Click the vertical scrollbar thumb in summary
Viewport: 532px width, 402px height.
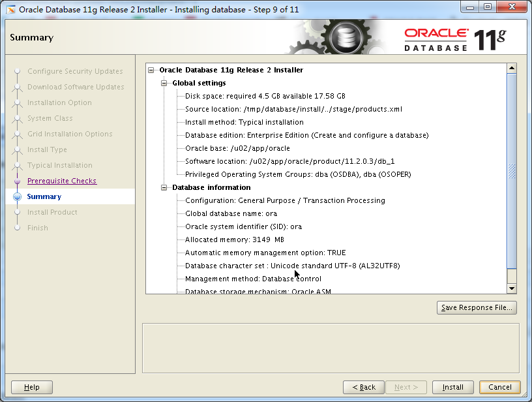(x=512, y=171)
